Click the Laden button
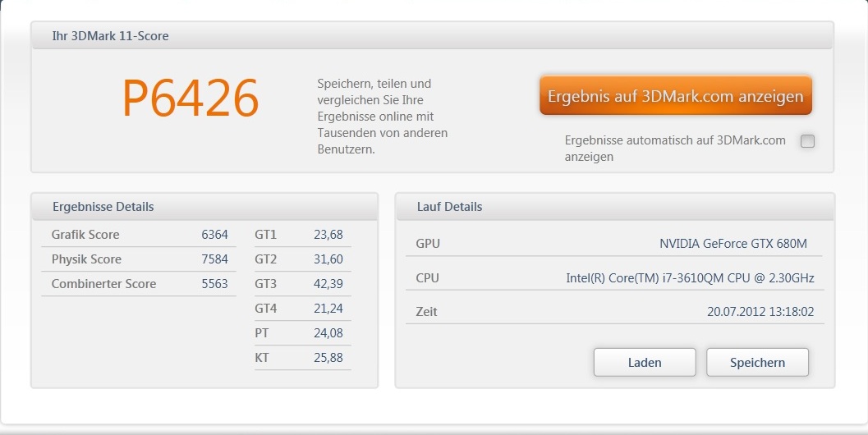 pos(644,362)
